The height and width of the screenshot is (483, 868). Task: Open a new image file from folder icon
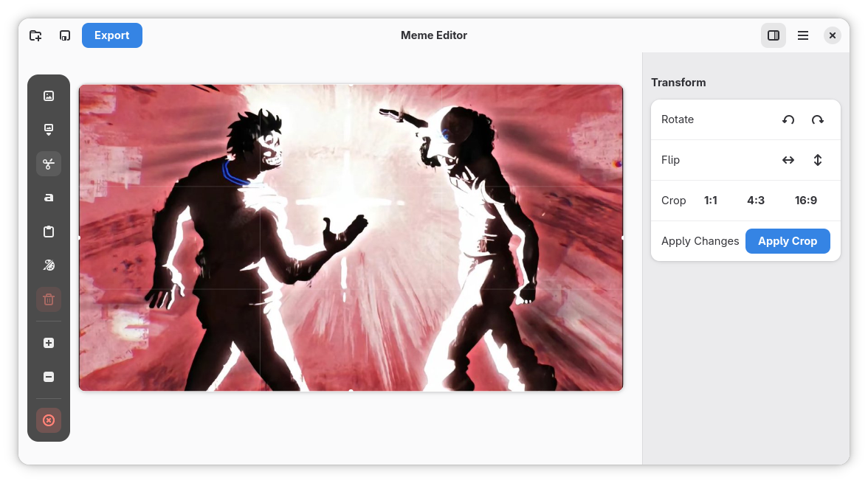click(x=35, y=35)
